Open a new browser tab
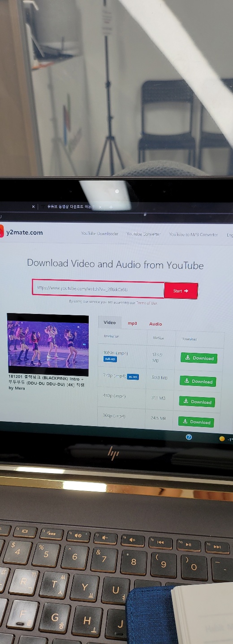 111,207
